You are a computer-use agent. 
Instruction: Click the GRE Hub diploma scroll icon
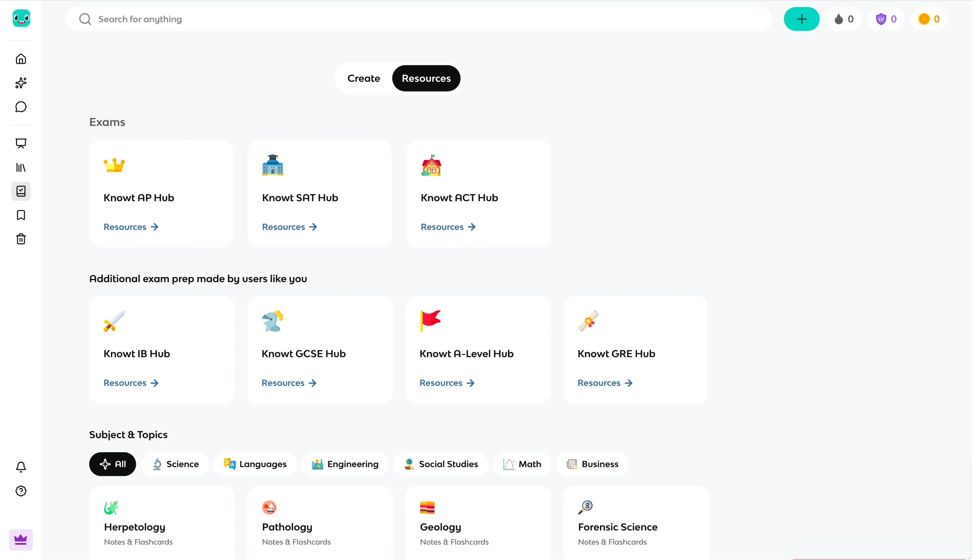pos(589,321)
